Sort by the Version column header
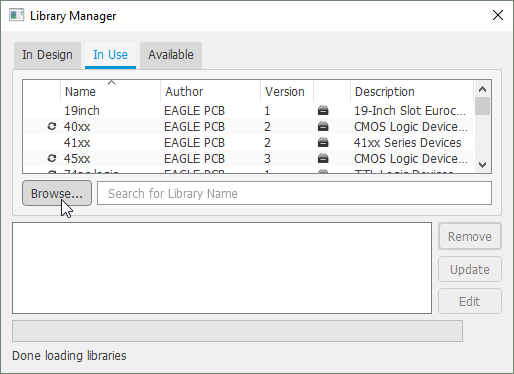This screenshot has width=514, height=374. (x=287, y=91)
